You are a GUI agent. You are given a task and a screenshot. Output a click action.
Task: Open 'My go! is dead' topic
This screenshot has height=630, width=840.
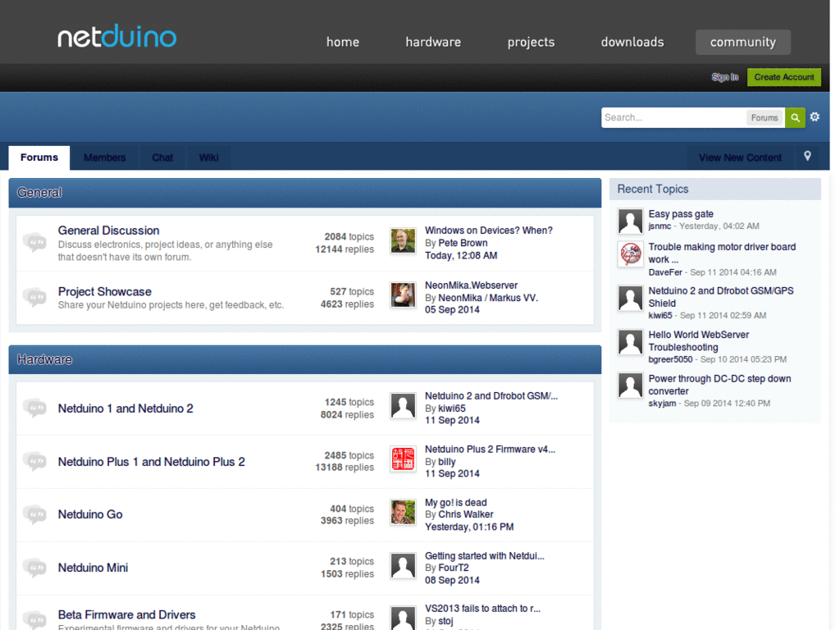(455, 503)
